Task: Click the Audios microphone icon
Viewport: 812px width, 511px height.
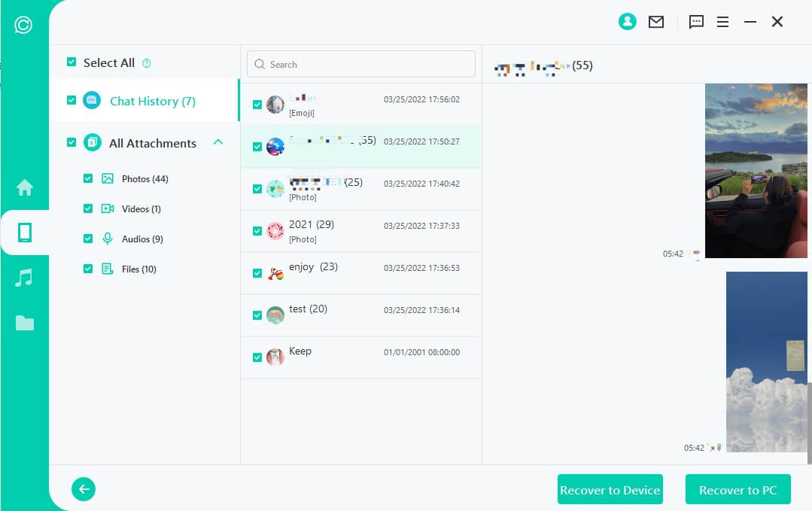Action: point(107,239)
